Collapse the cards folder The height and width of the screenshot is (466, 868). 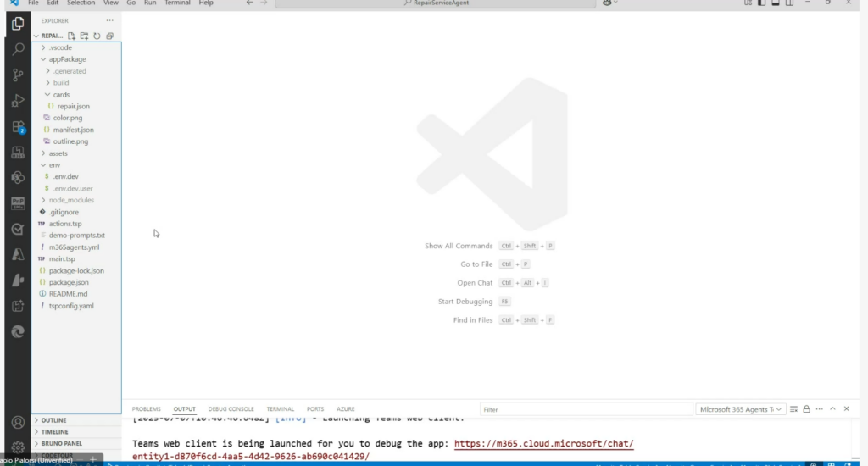tap(61, 95)
